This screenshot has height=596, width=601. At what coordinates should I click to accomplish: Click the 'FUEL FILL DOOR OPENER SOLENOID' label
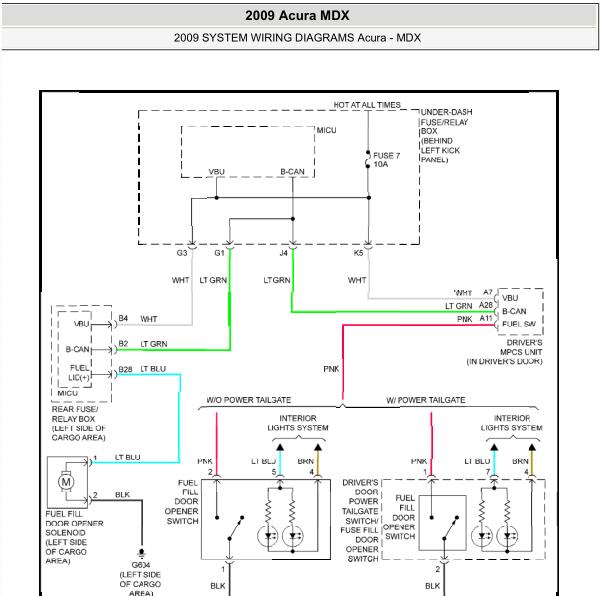[x=74, y=523]
